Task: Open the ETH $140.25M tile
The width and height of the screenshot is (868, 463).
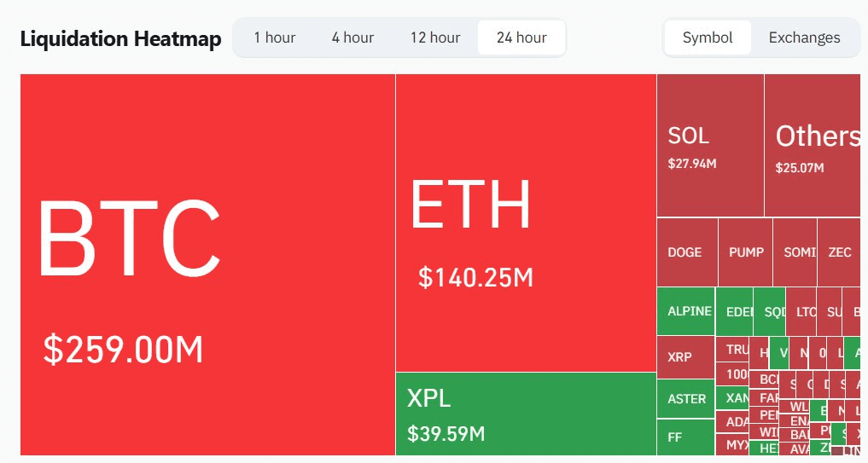Action: 526,222
